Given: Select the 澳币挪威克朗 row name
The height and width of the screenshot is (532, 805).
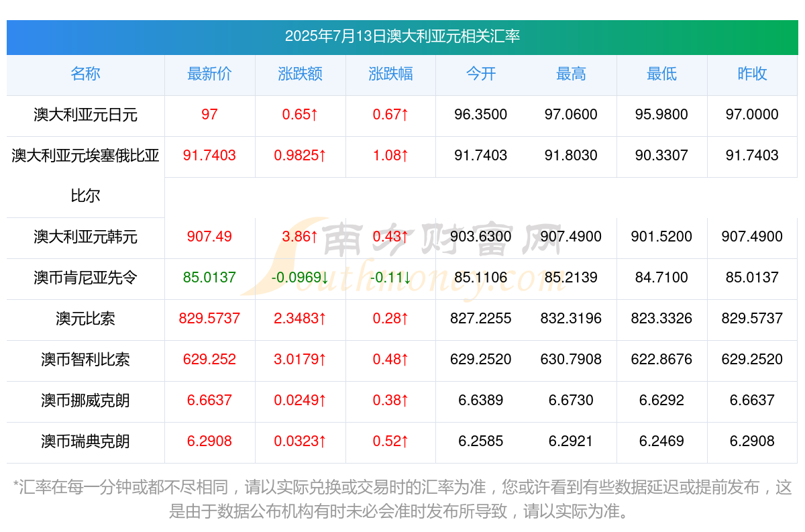Looking at the screenshot, I should point(85,401).
